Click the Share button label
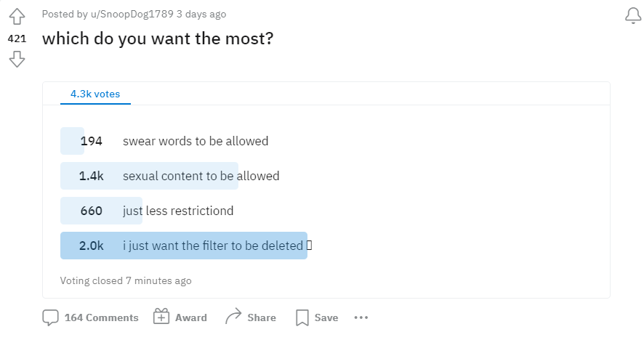 click(x=262, y=317)
